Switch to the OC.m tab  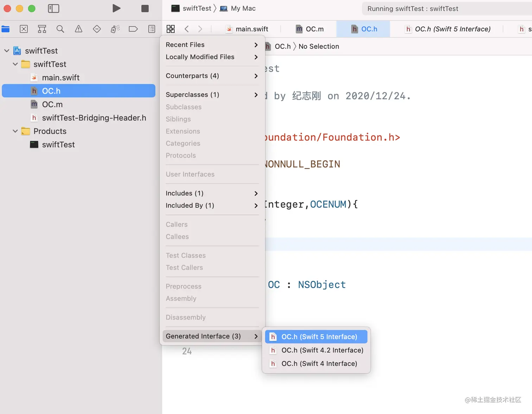point(310,29)
